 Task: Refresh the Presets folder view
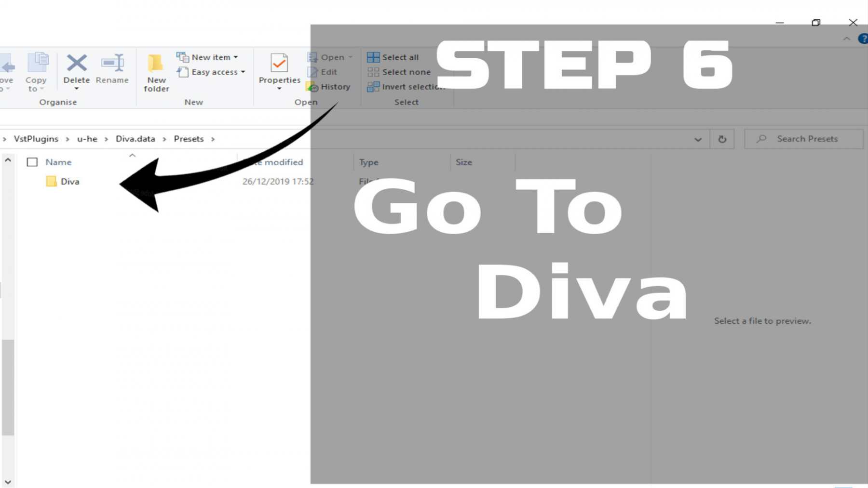tap(722, 139)
